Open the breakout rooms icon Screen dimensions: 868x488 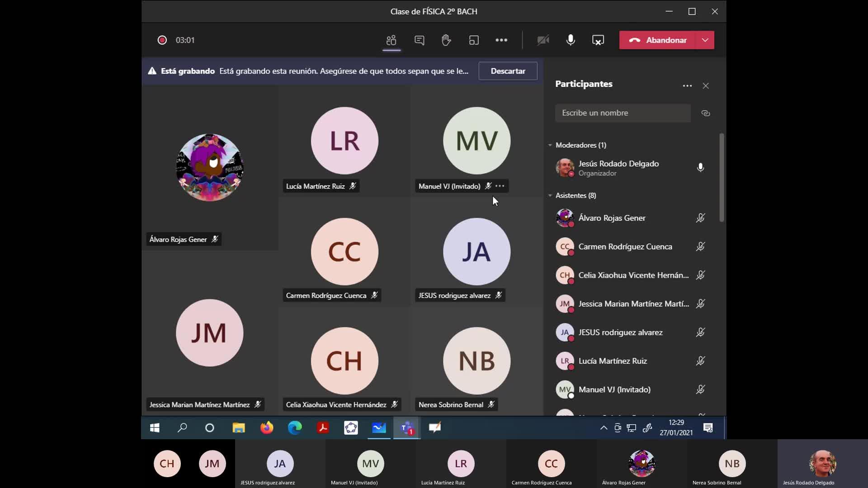coord(474,40)
